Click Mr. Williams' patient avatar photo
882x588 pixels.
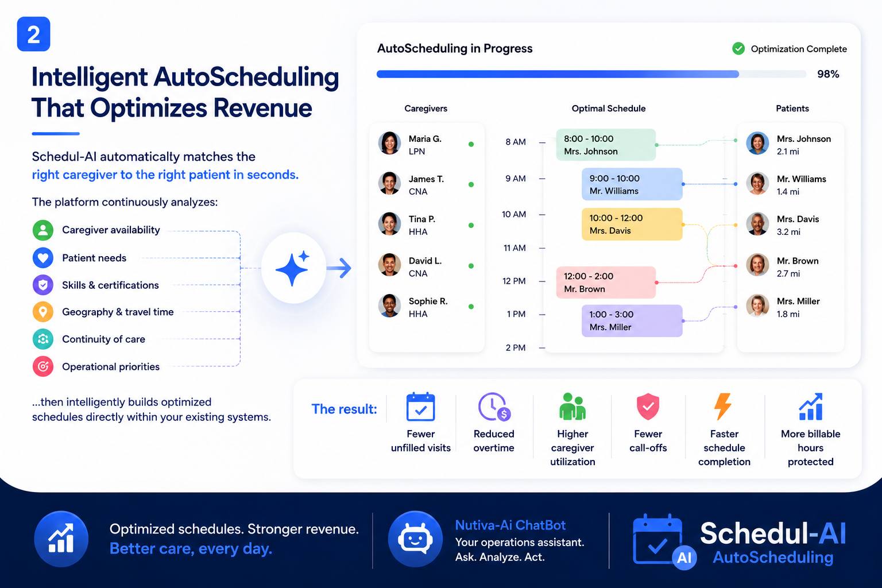pos(757,184)
